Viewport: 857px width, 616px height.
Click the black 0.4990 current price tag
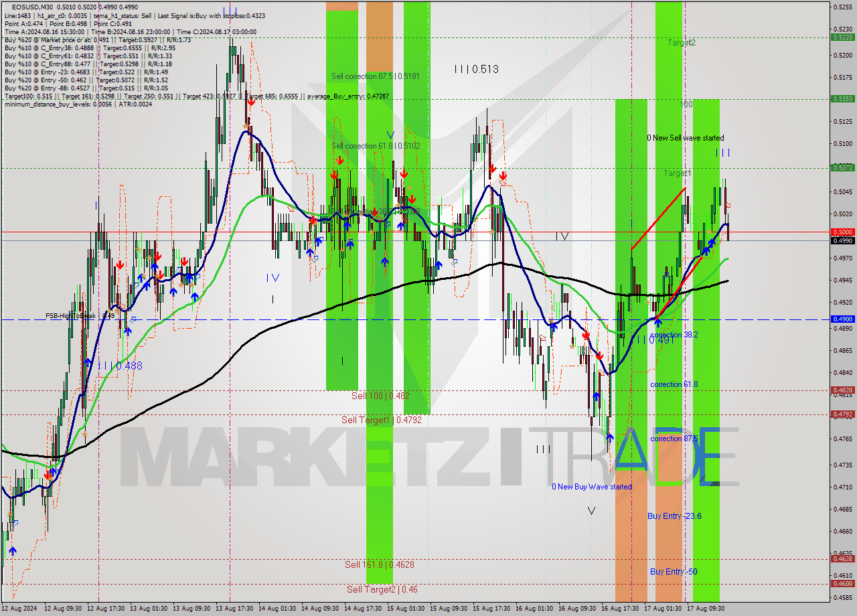(842, 240)
